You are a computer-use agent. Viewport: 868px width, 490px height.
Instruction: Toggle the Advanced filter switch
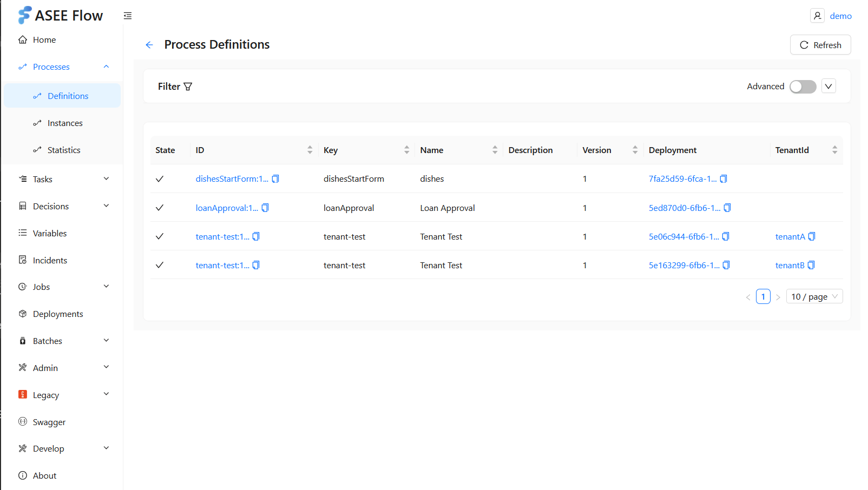[803, 87]
